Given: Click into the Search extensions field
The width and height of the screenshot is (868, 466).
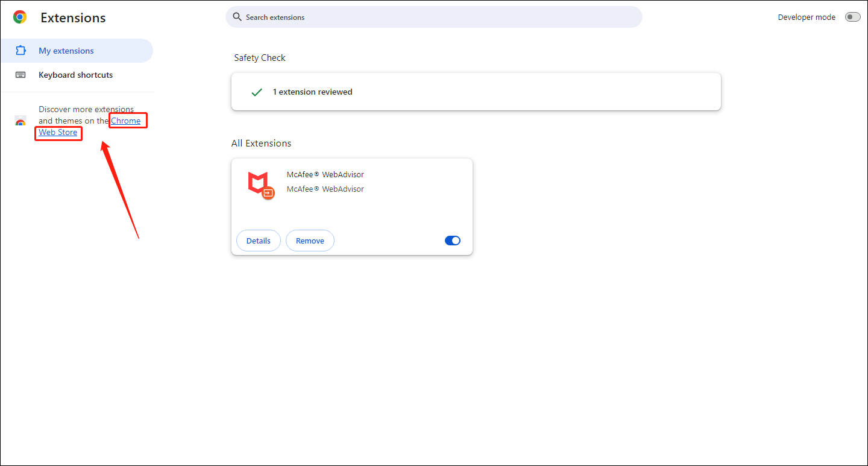Looking at the screenshot, I should coord(434,17).
